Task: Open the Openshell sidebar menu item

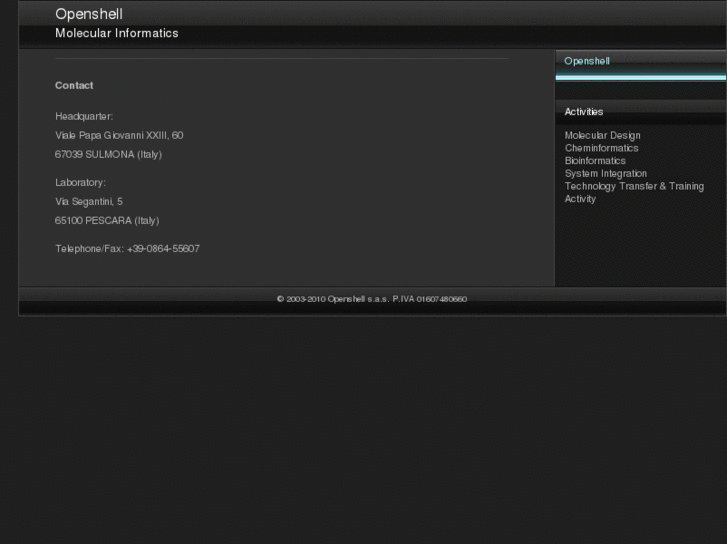Action: click(587, 61)
